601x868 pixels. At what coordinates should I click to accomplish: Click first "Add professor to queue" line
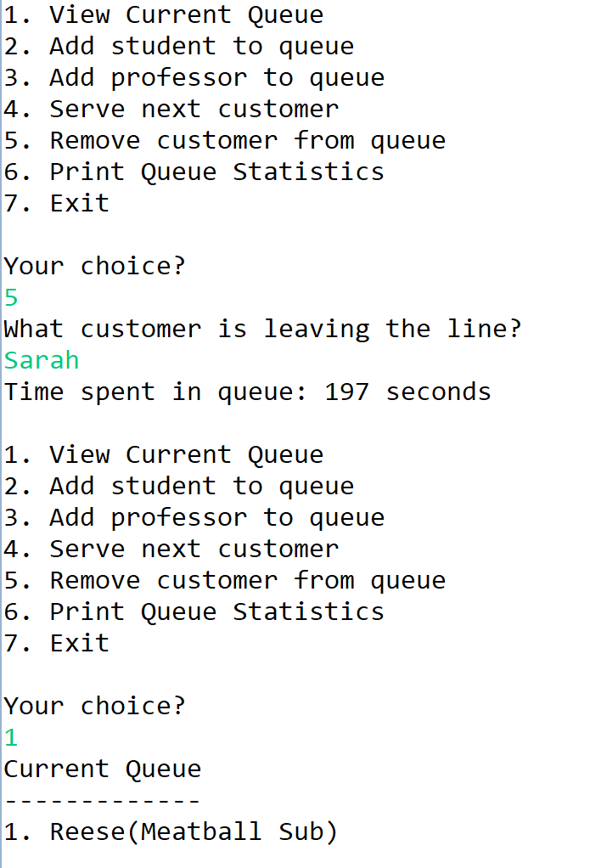pos(194,78)
